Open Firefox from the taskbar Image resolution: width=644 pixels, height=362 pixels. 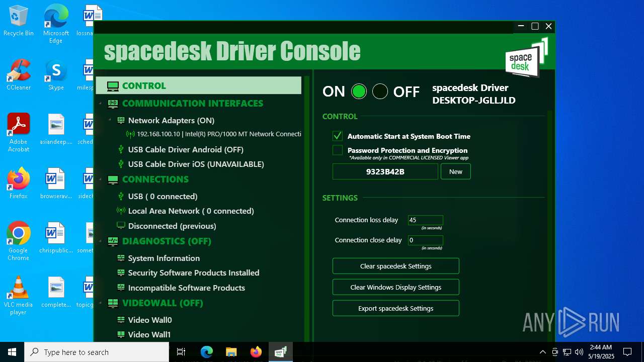[256, 352]
